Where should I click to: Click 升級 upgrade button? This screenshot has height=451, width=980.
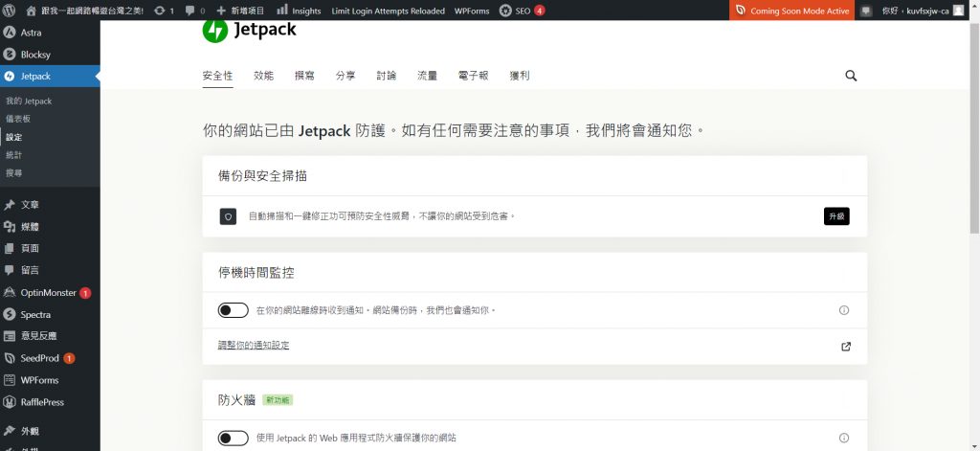click(836, 216)
